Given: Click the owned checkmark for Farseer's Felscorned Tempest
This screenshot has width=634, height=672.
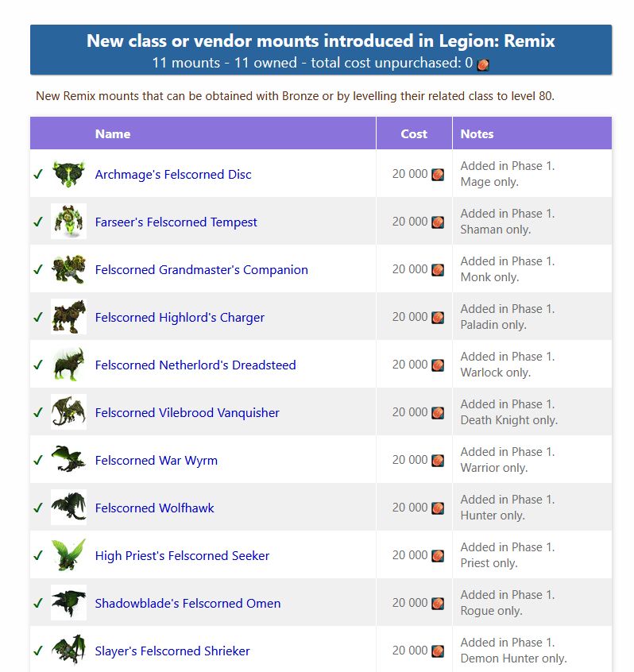Looking at the screenshot, I should 38,222.
